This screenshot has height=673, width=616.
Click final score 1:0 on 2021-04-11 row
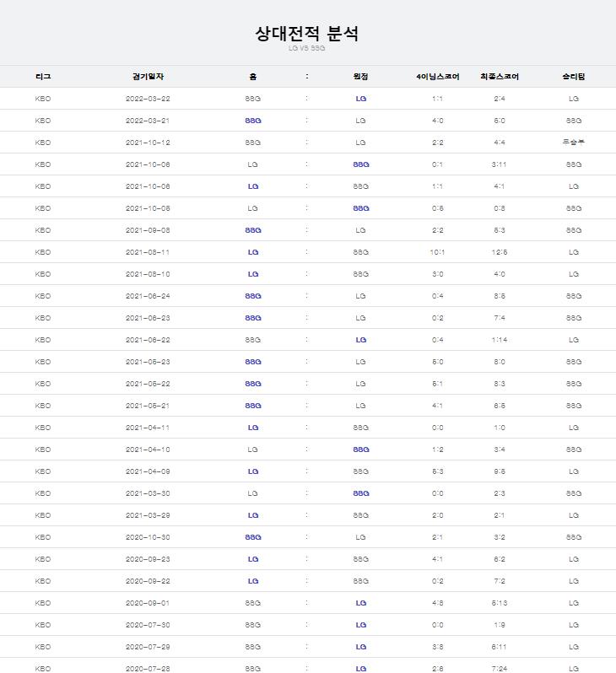(x=500, y=428)
